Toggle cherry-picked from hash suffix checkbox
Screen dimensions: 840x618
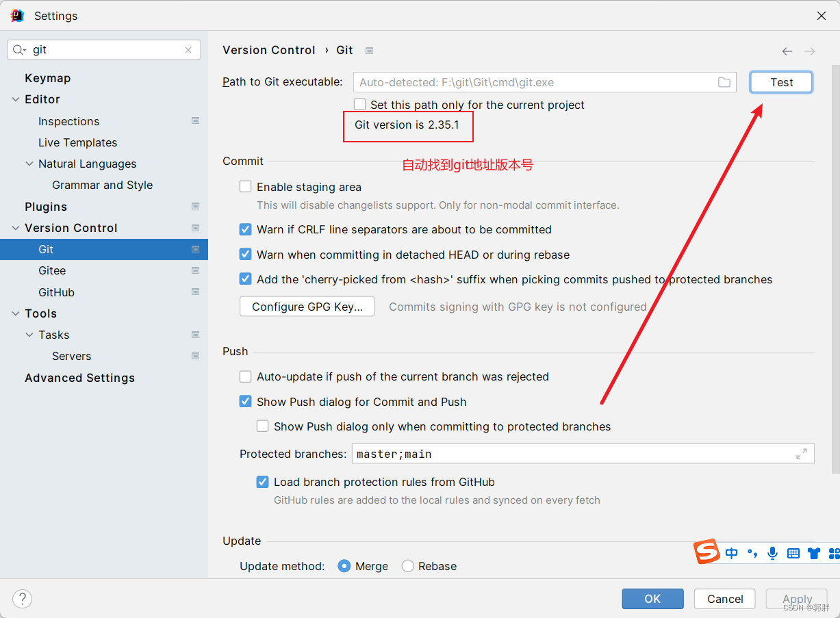point(246,279)
